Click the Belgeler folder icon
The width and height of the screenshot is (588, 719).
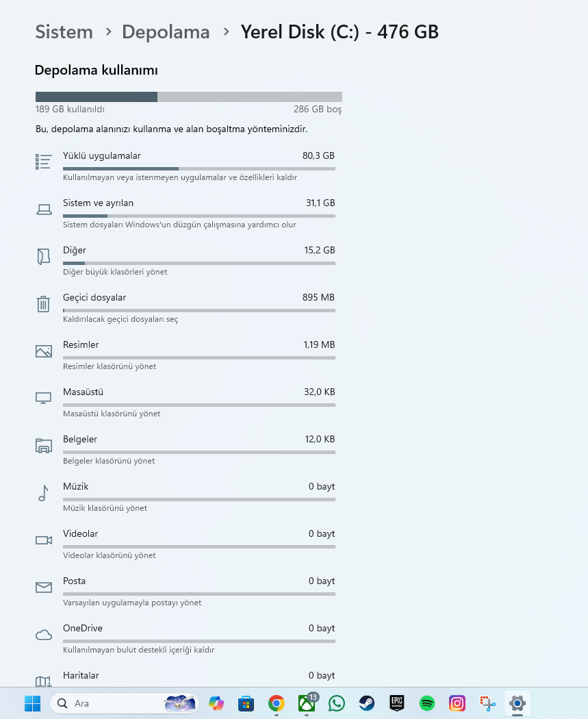click(x=44, y=446)
